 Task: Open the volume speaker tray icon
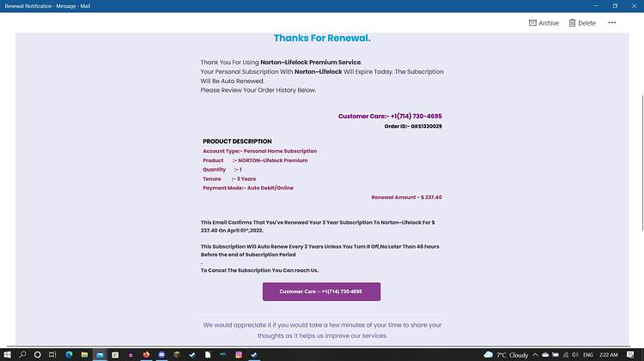click(575, 355)
